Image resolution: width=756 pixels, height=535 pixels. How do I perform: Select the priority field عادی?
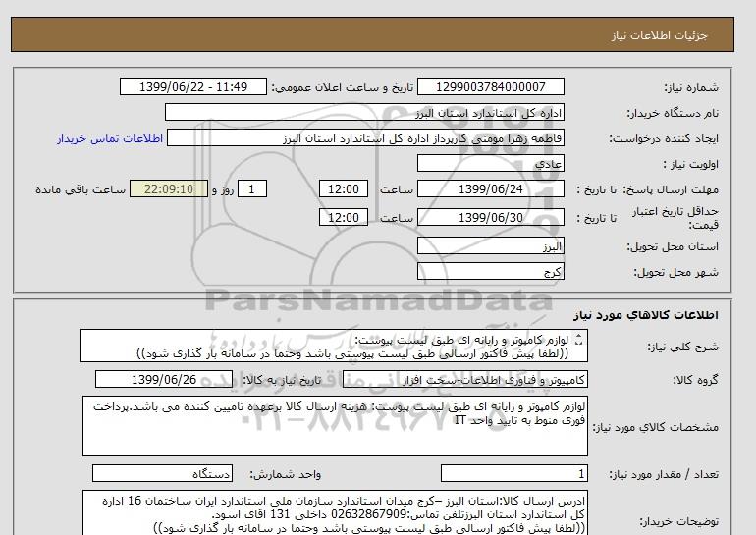click(x=490, y=163)
